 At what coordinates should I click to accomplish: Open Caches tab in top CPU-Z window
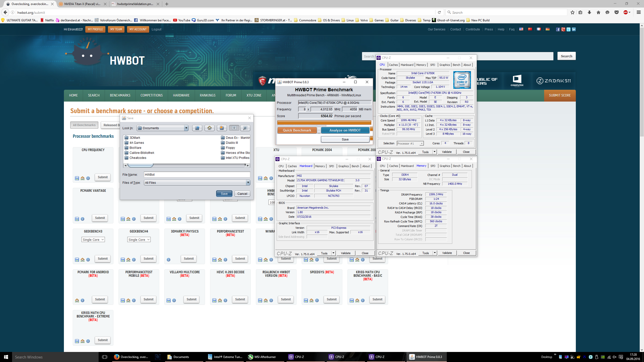tap(393, 65)
